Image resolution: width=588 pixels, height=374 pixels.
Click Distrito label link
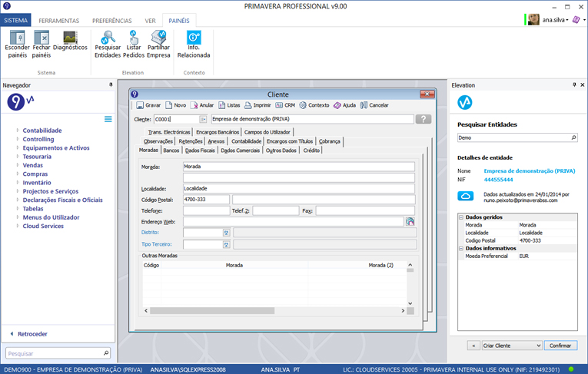coord(150,233)
